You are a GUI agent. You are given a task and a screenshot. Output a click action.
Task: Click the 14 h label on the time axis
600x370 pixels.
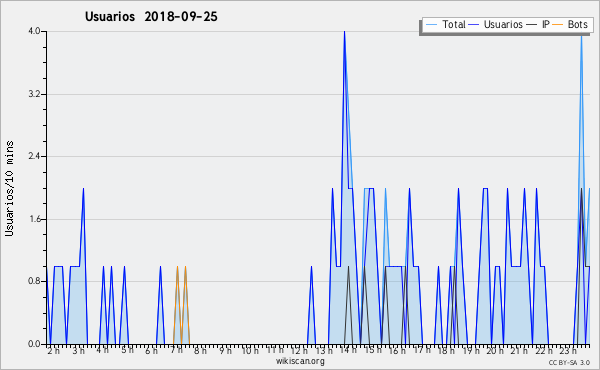[348, 350]
